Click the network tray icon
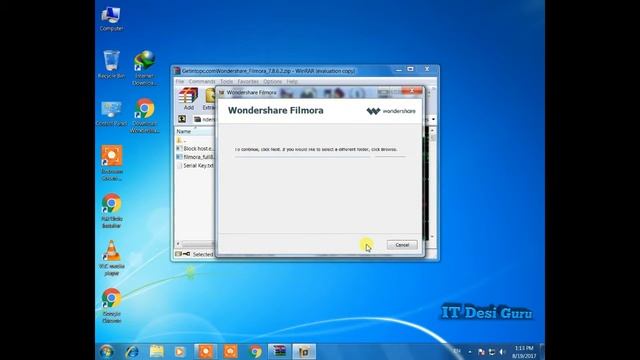The image size is (640, 360). [x=492, y=352]
